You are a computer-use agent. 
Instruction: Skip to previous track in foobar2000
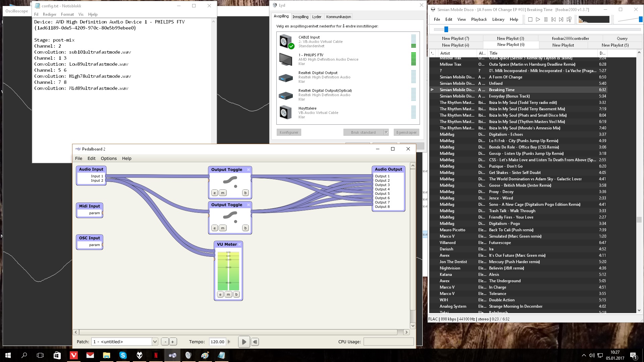pyautogui.click(x=553, y=19)
